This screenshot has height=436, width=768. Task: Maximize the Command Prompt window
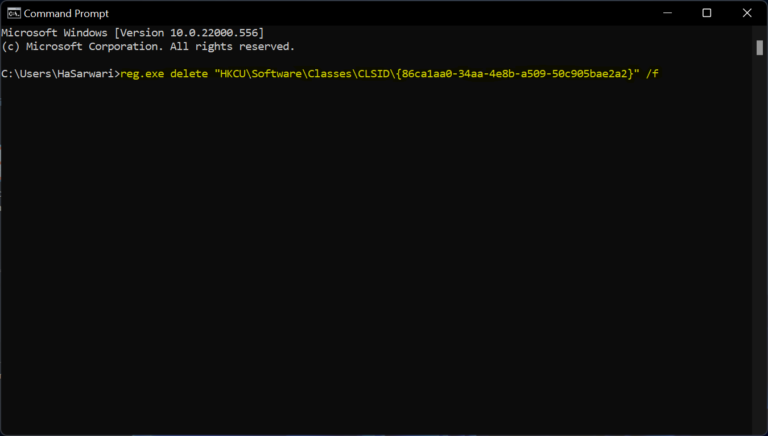706,13
